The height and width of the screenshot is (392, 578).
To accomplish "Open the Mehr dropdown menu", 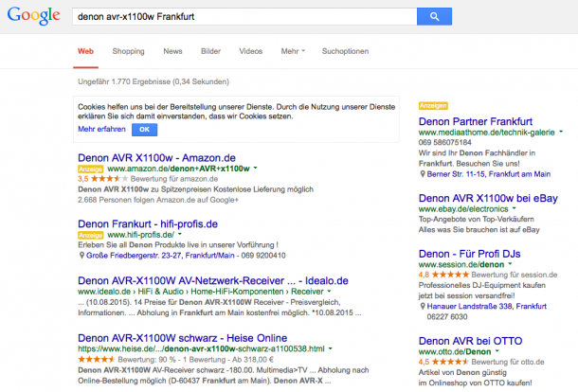I will [x=293, y=51].
